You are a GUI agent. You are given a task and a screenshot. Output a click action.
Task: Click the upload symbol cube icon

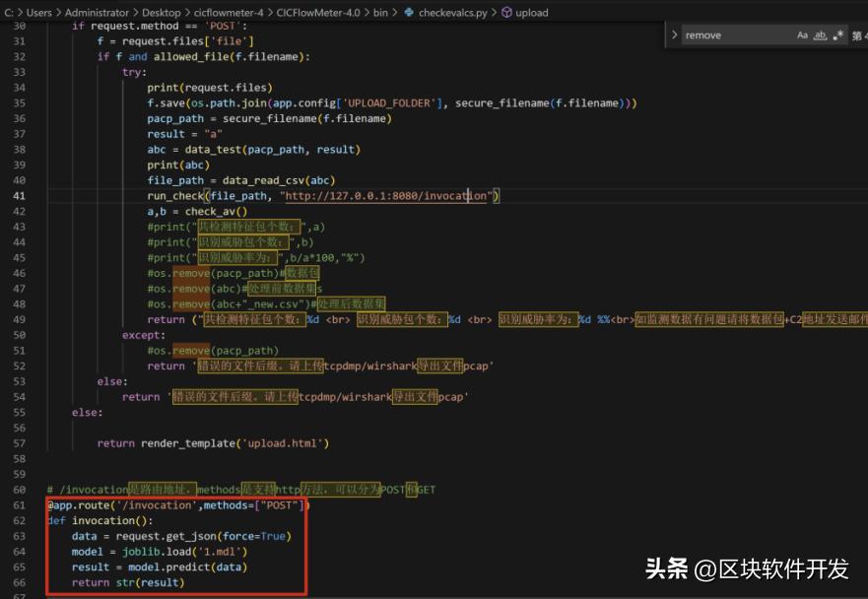[x=506, y=13]
